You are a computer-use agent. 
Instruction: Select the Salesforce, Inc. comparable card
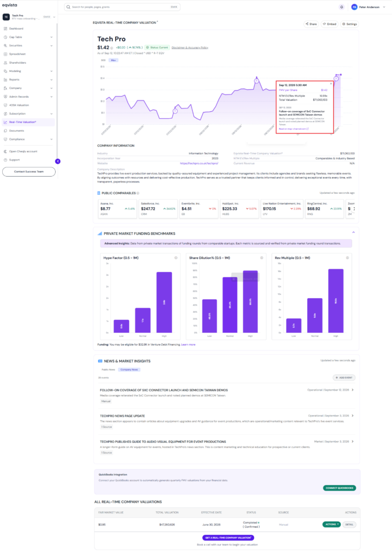(x=158, y=209)
